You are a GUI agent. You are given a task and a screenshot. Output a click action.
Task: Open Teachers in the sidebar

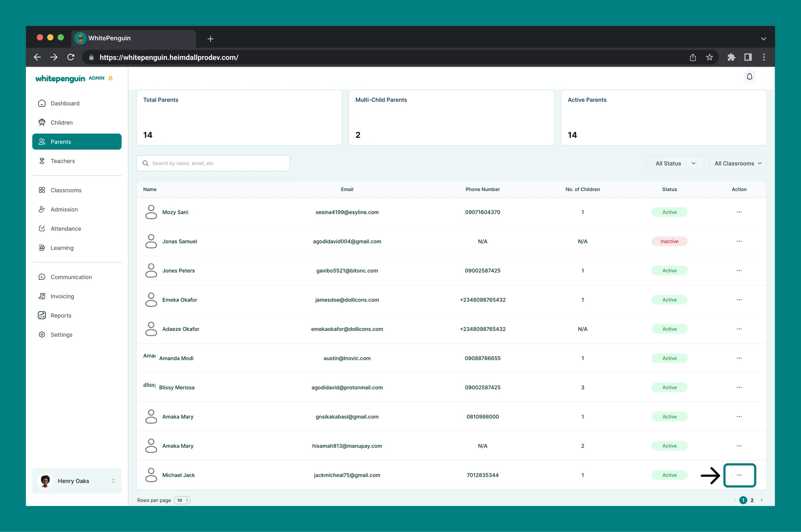coord(77,161)
